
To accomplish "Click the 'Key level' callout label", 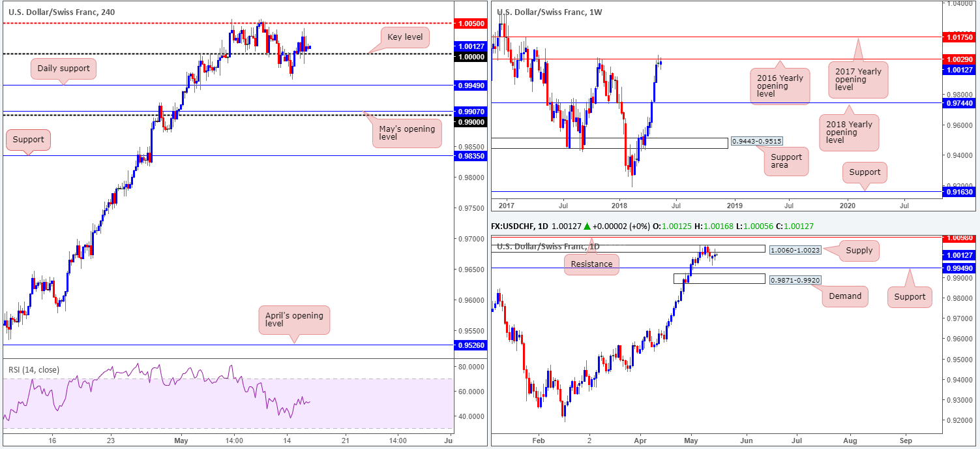I will tap(405, 37).
